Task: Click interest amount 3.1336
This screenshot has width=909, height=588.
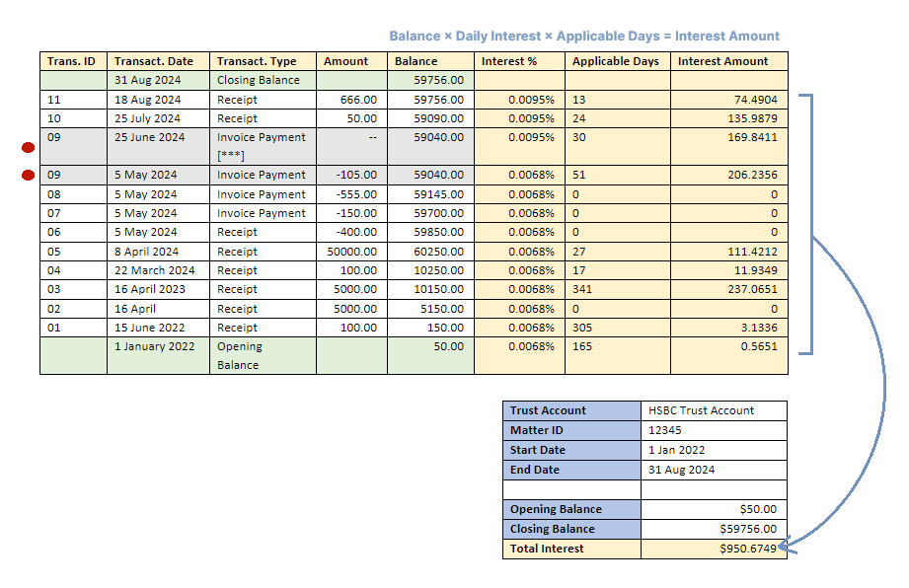Action: [729, 328]
